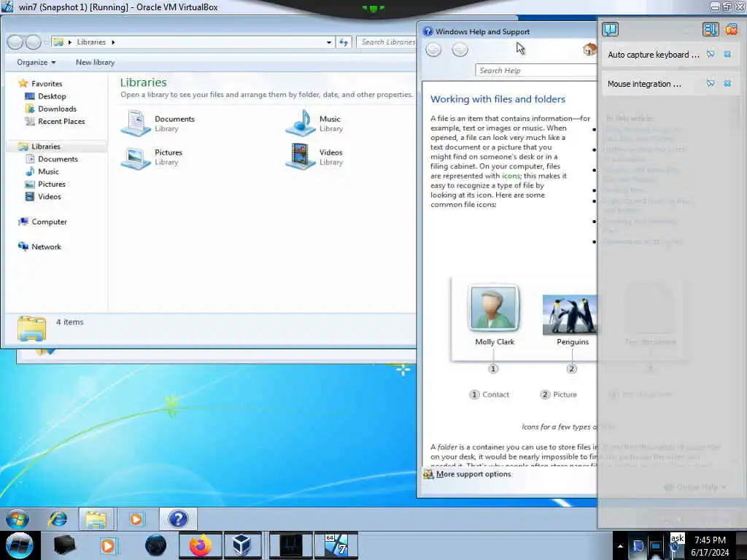Select Favorites in the navigation pane

[x=47, y=83]
